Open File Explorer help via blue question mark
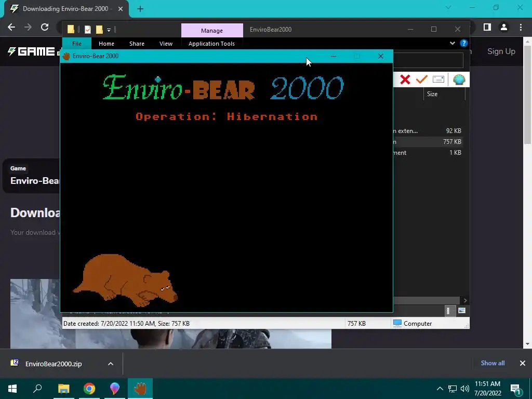 [x=463, y=44]
